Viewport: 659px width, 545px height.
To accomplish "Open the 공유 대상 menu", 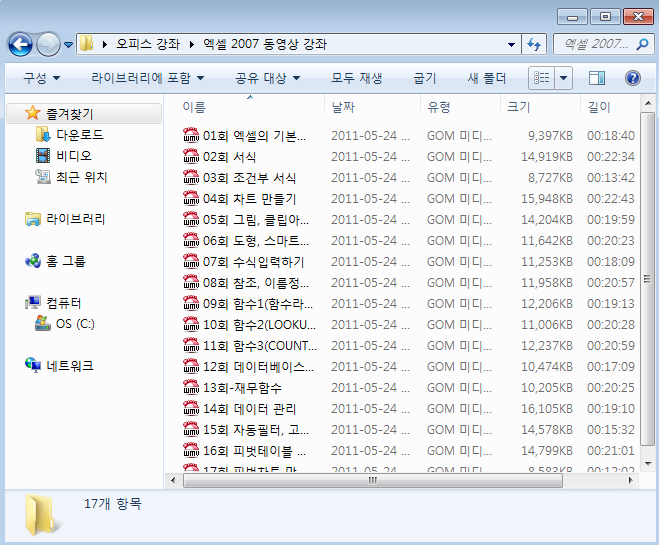I will tap(267, 78).
